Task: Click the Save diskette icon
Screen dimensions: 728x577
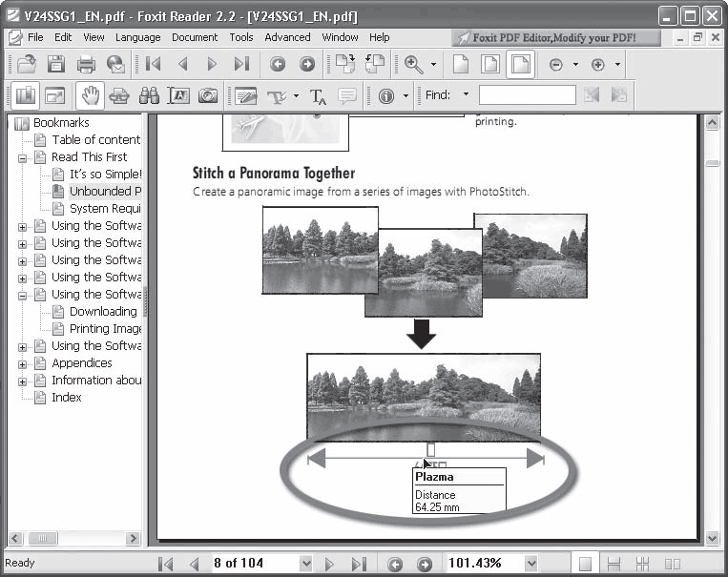Action: [56, 64]
